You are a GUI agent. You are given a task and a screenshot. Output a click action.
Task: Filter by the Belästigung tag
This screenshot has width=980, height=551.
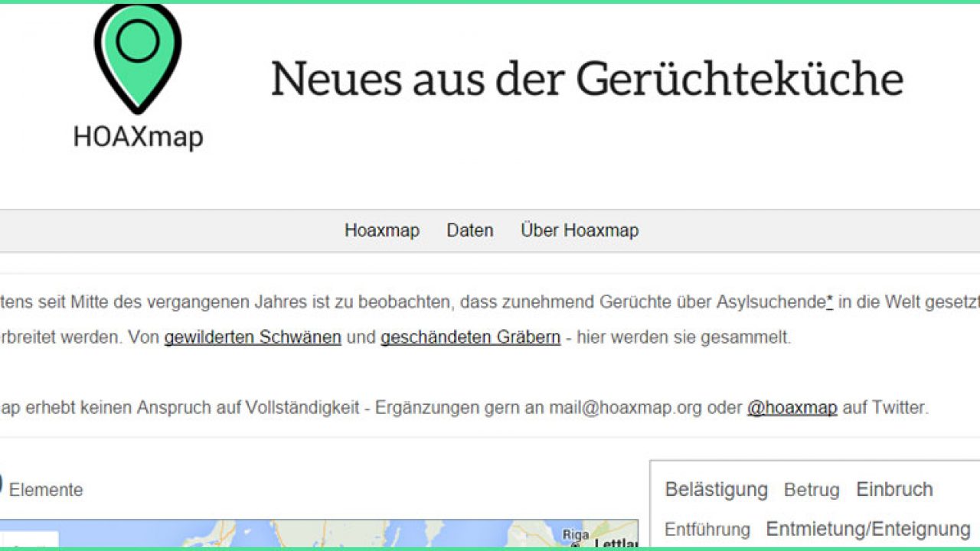716,490
